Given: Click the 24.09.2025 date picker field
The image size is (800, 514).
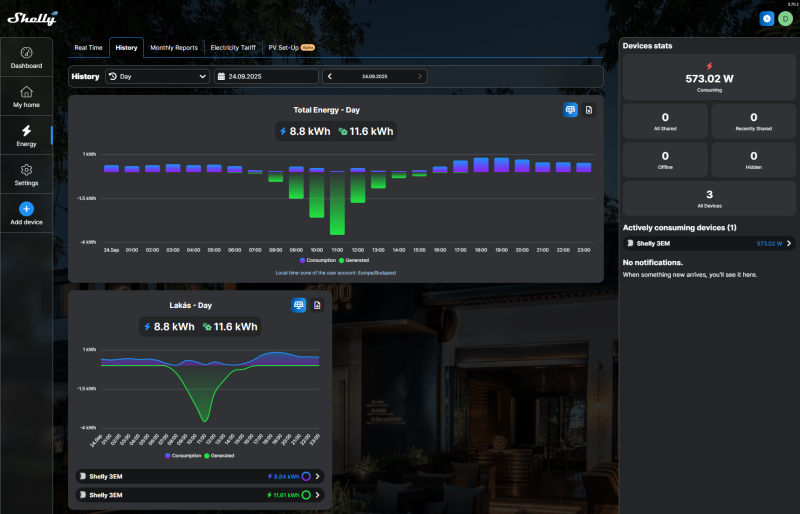Looking at the screenshot, I should point(266,77).
